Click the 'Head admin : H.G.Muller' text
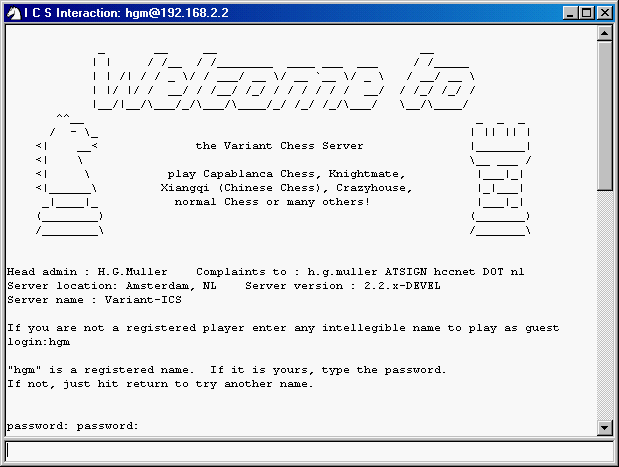 87,272
